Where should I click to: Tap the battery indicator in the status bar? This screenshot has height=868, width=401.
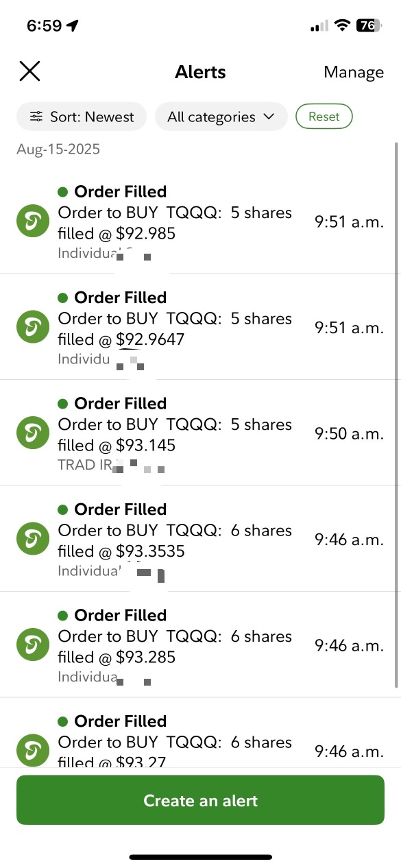tap(367, 25)
